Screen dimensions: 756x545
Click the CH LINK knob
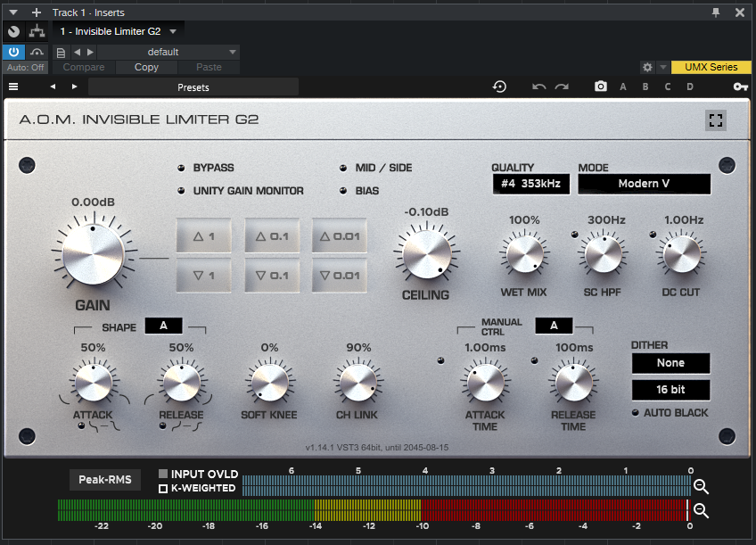[358, 383]
